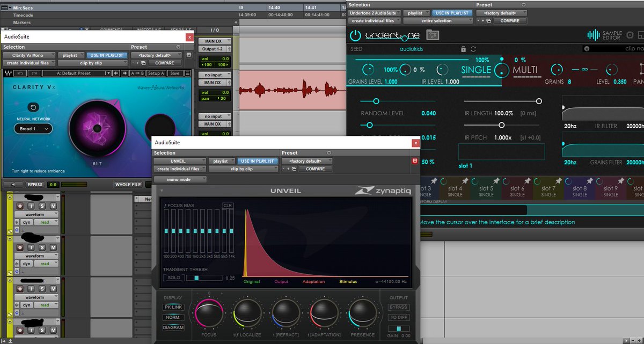Screen dimensions: 644x344
Task: Open the Sample Editor waveform icon
Action: [593, 35]
